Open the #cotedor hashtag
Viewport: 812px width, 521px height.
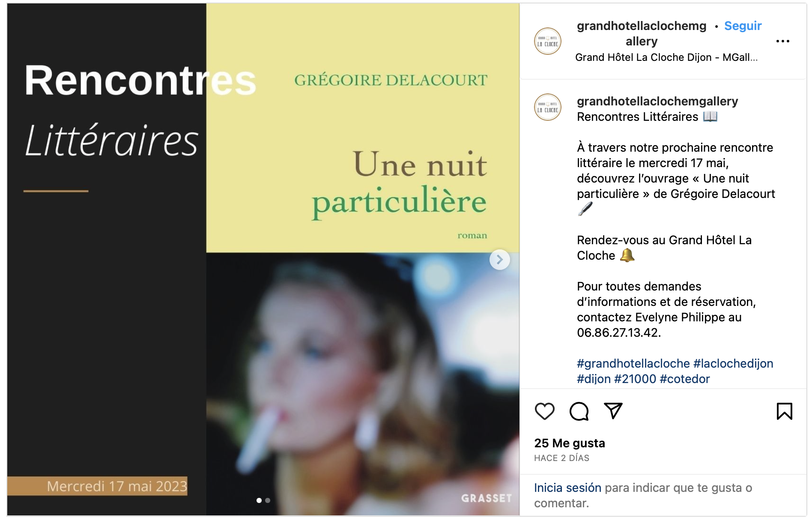pyautogui.click(x=684, y=379)
